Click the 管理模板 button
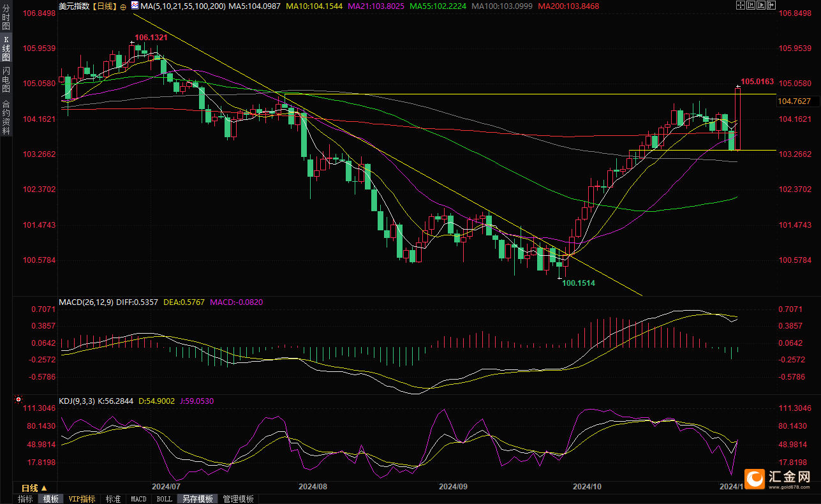821x504 pixels. point(238,499)
